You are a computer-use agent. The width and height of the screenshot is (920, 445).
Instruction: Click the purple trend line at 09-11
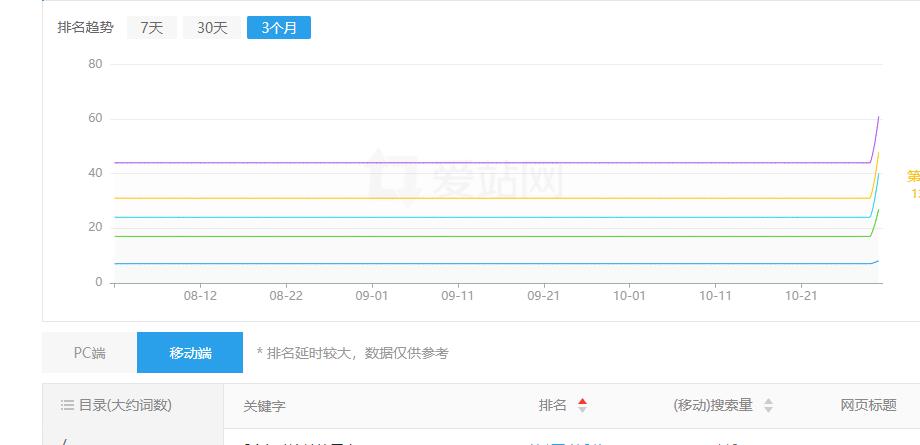458,163
